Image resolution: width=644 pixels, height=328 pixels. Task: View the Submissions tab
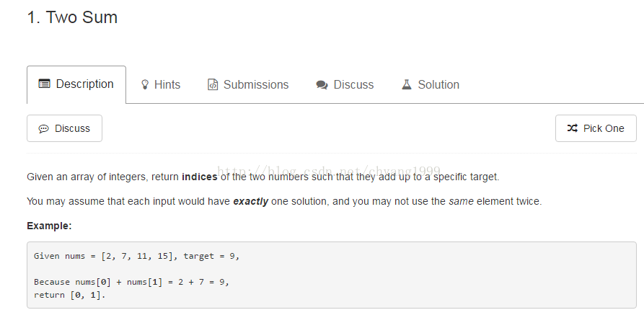pos(256,85)
